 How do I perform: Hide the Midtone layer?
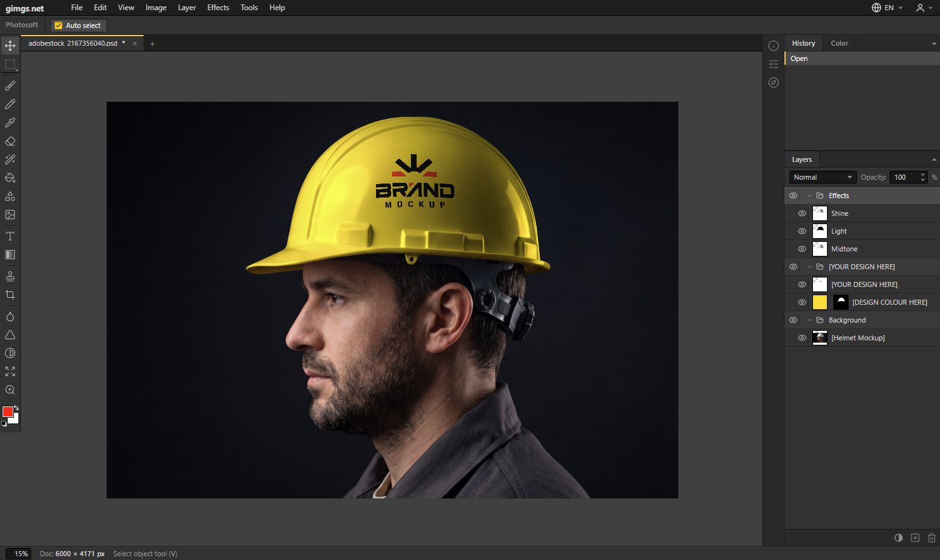pos(802,249)
